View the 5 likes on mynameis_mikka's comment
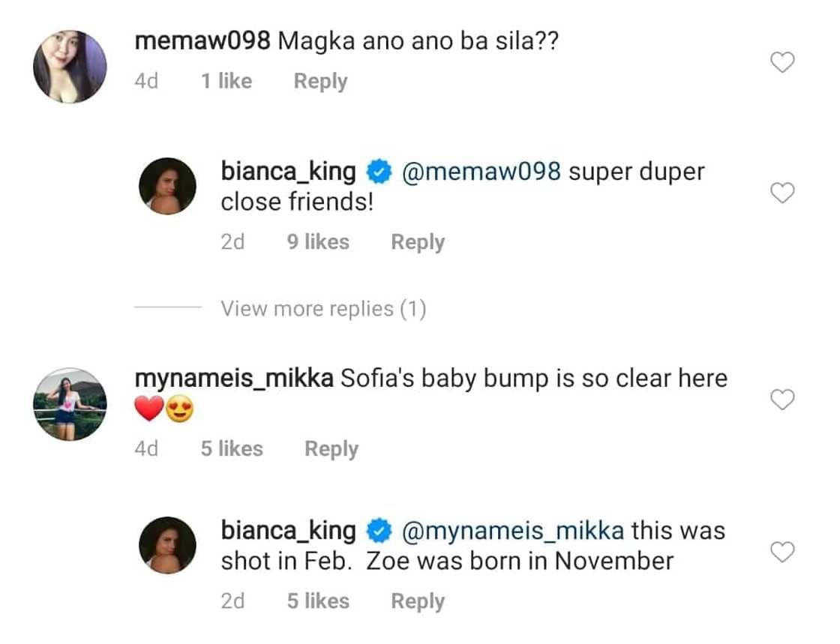The height and width of the screenshot is (644, 840). 232,448
